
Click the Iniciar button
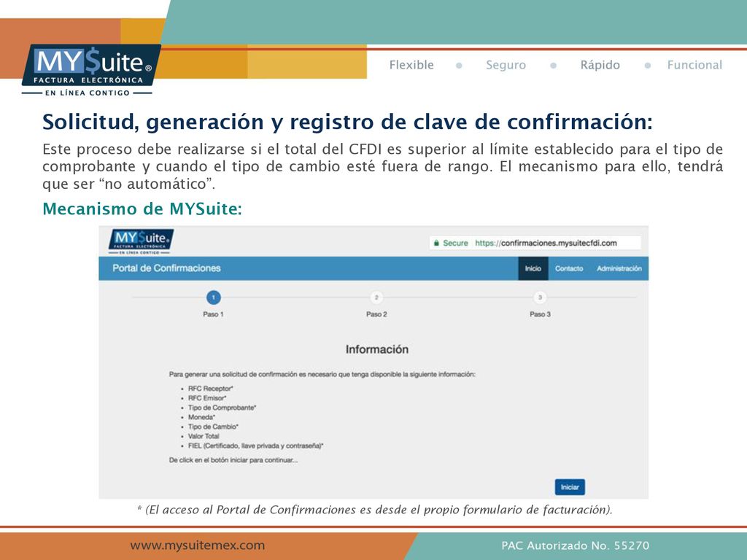570,486
